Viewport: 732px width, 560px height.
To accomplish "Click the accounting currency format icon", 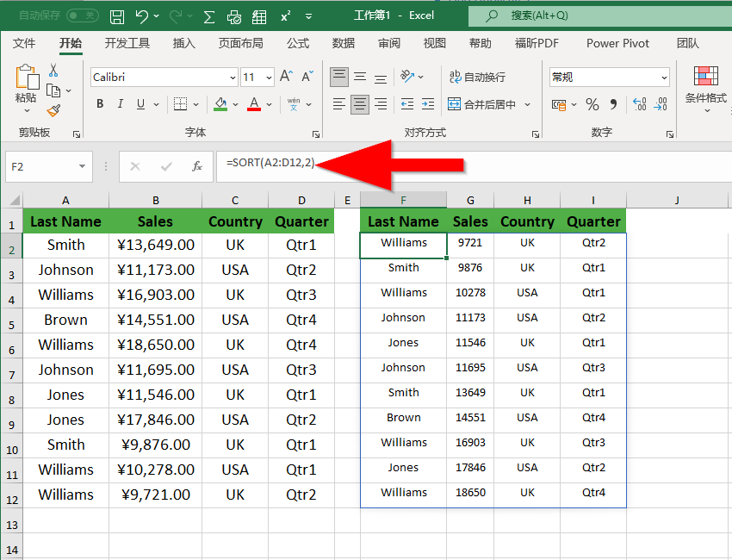I will pyautogui.click(x=559, y=104).
